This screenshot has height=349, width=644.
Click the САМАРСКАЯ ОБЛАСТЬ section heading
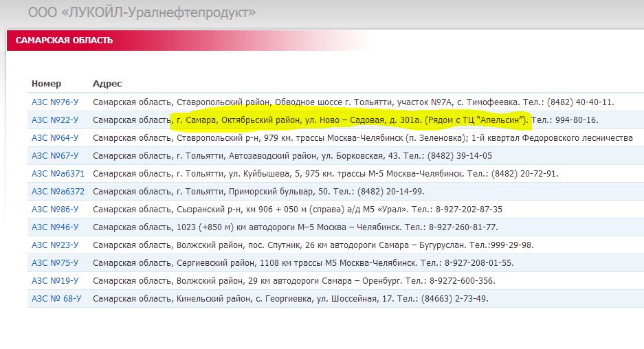(x=64, y=41)
